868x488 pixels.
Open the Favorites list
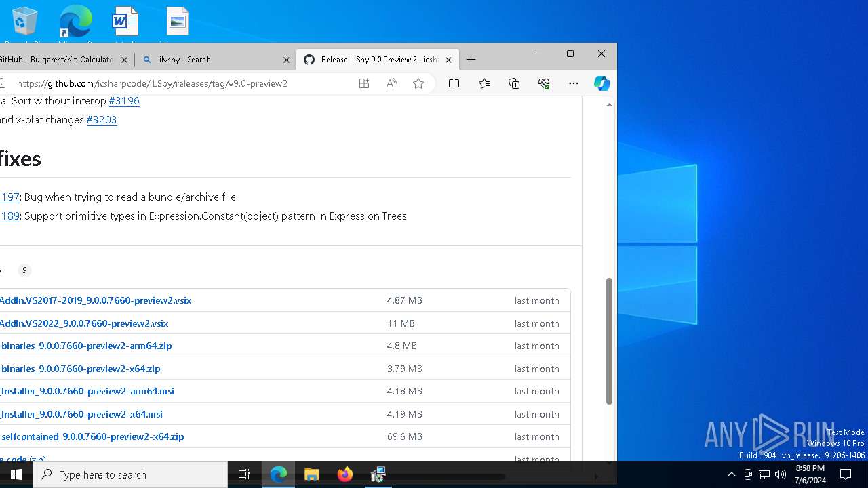pos(484,83)
